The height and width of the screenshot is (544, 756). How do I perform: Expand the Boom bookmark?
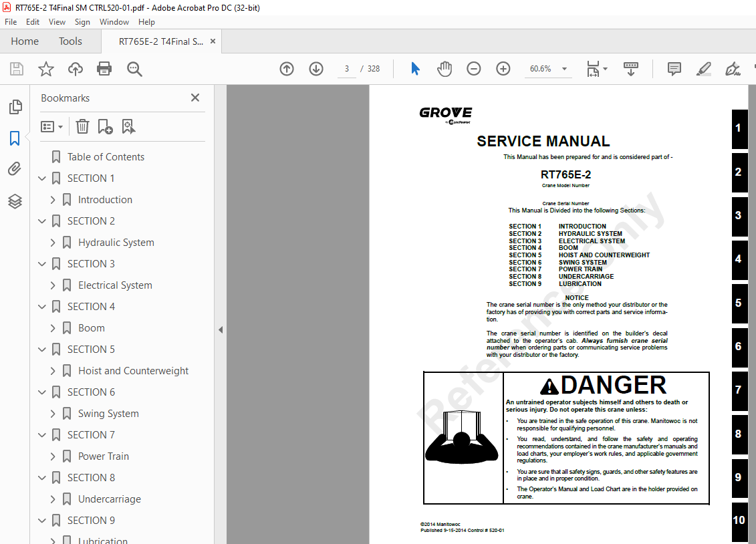pos(53,328)
